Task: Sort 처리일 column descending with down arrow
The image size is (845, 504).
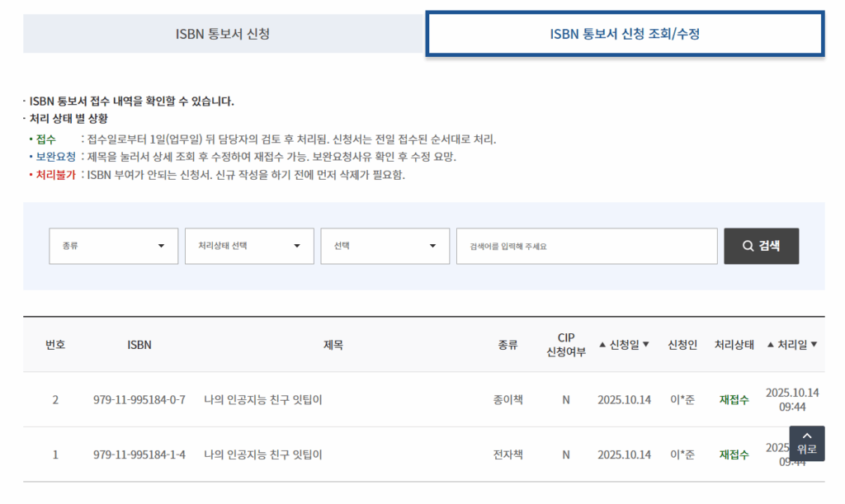Action: pos(814,345)
